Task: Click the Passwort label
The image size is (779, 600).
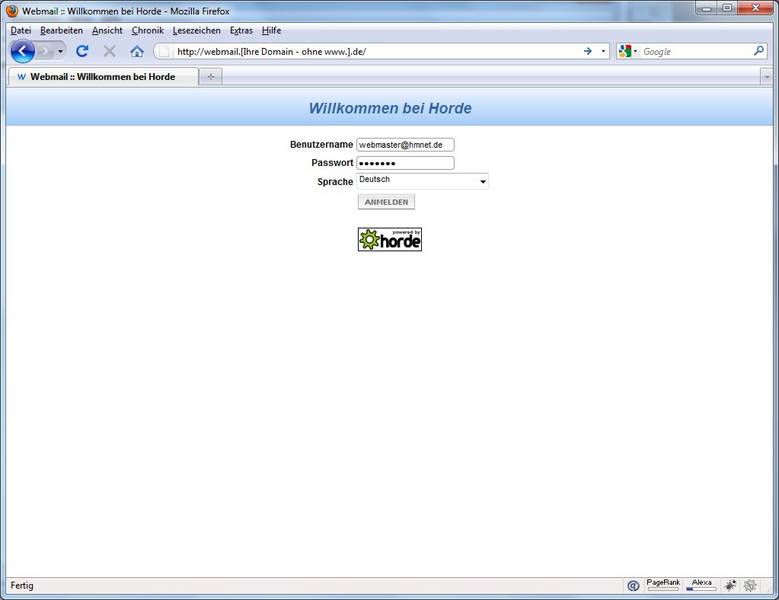Action: (332, 163)
